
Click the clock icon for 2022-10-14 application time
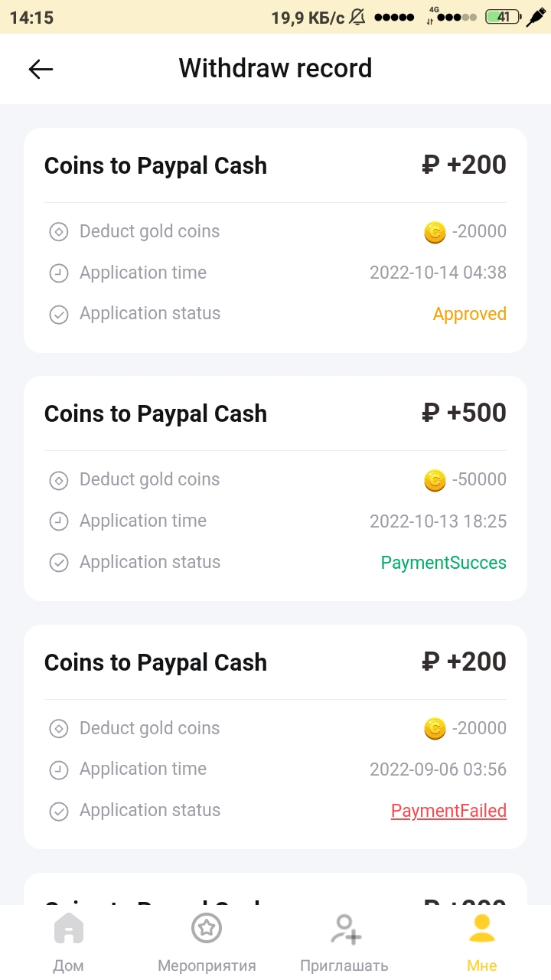(59, 273)
